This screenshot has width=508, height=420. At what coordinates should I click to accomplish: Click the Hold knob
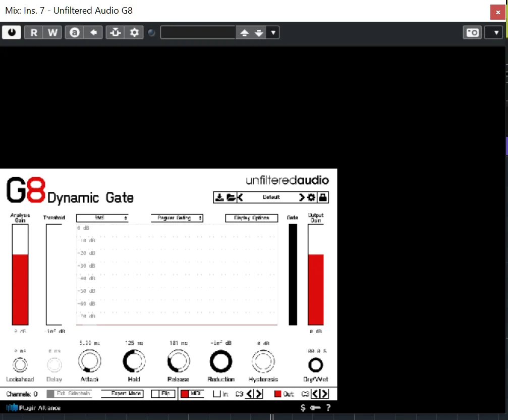pyautogui.click(x=134, y=361)
